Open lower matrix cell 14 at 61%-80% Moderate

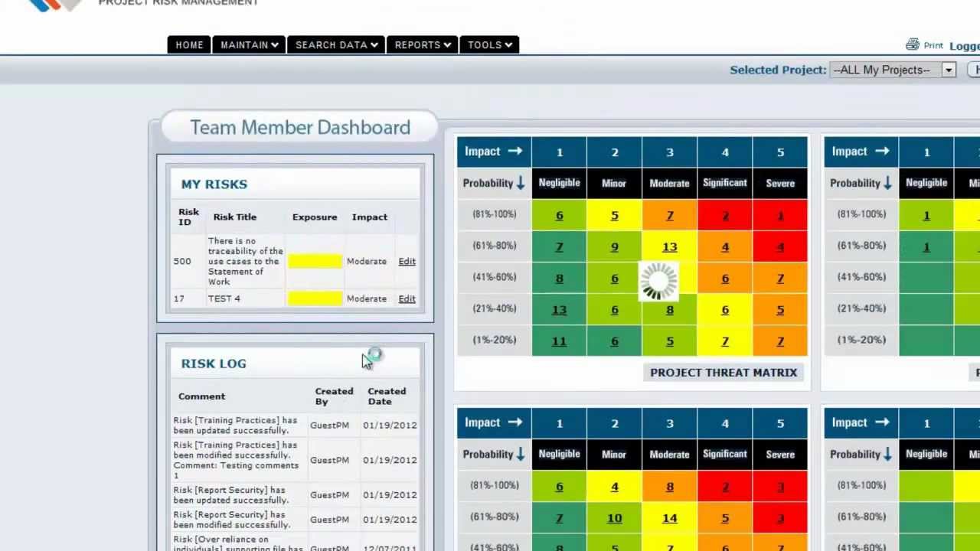point(670,518)
